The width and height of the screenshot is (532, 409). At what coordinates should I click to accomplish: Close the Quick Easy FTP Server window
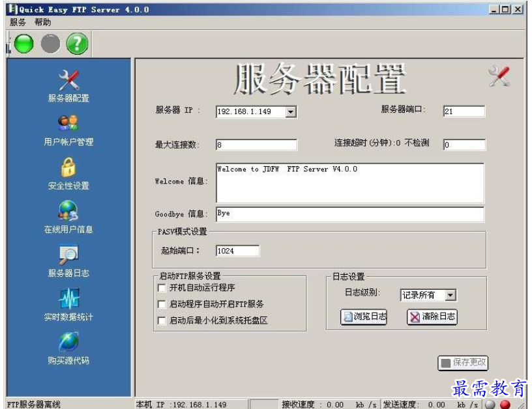[x=518, y=9]
